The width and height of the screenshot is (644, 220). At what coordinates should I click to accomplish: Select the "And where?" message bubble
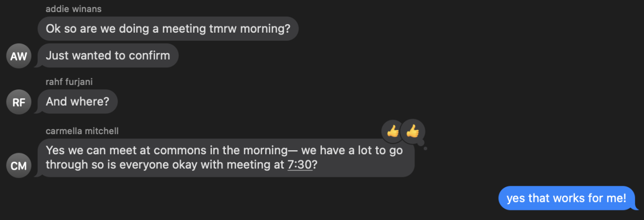click(77, 101)
